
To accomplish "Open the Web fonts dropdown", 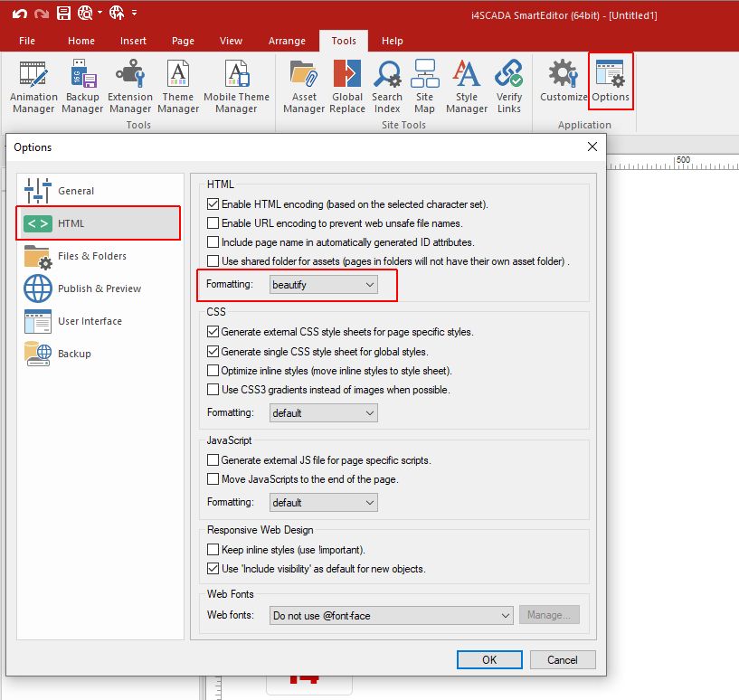I will coord(391,616).
